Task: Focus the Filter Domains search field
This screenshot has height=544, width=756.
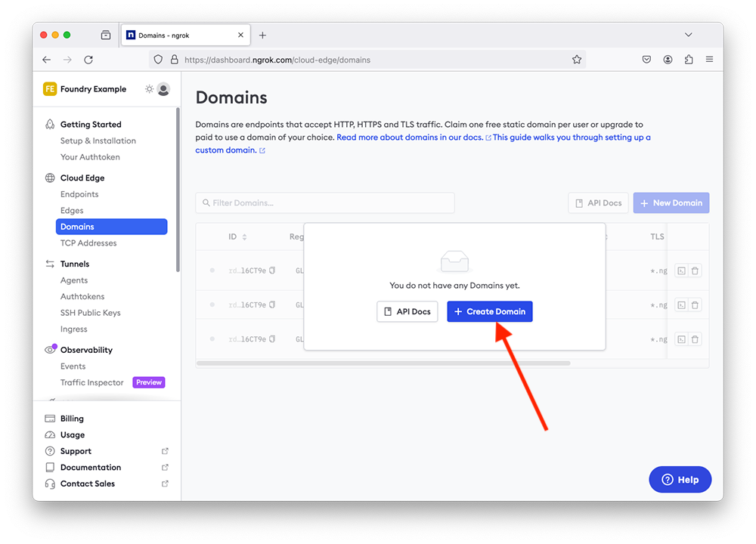Action: point(324,202)
